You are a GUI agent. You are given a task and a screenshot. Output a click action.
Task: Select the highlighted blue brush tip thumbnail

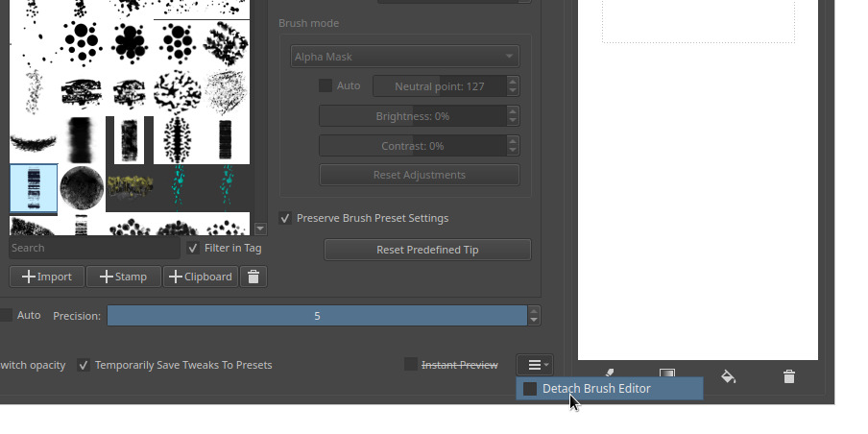[34, 188]
